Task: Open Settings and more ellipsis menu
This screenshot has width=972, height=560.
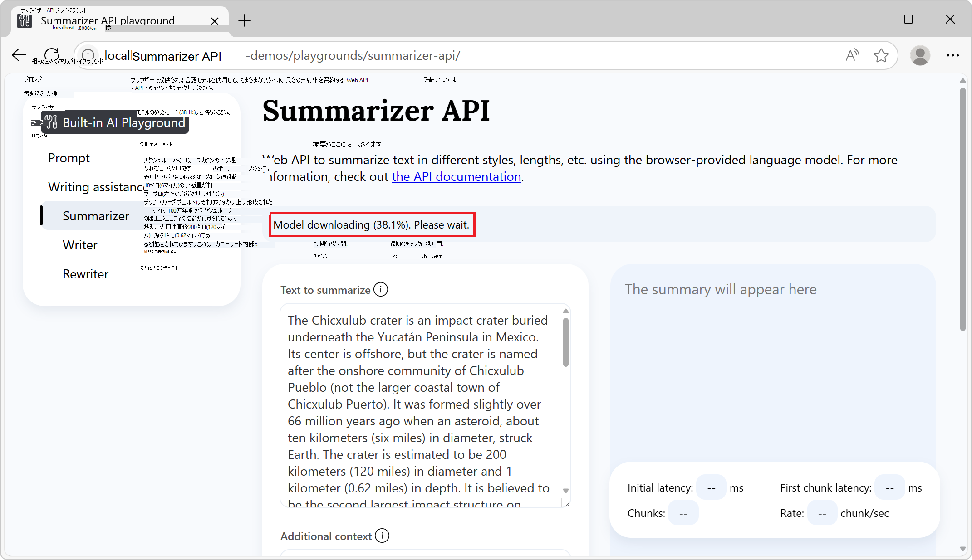Action: pos(952,55)
